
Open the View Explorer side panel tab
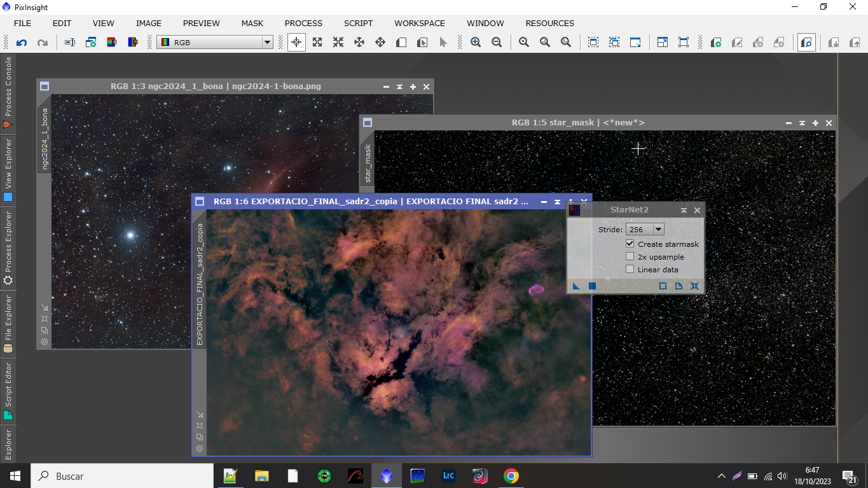point(8,170)
